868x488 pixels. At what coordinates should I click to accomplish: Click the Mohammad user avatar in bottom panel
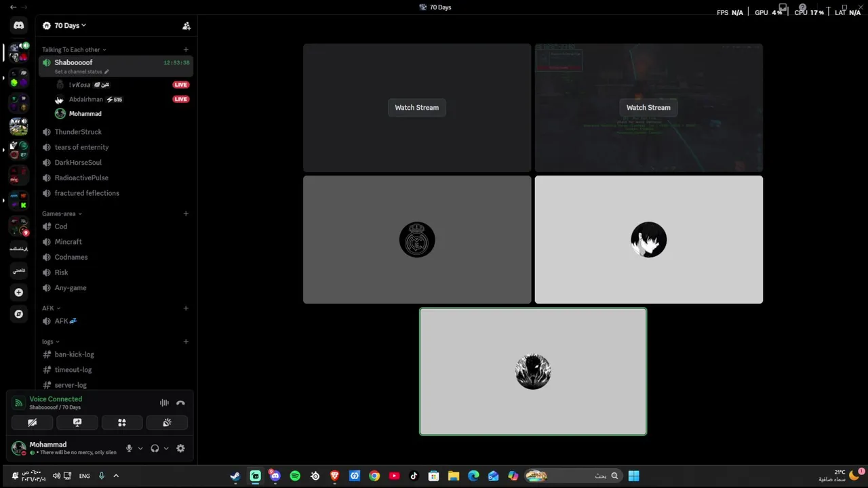(x=18, y=448)
